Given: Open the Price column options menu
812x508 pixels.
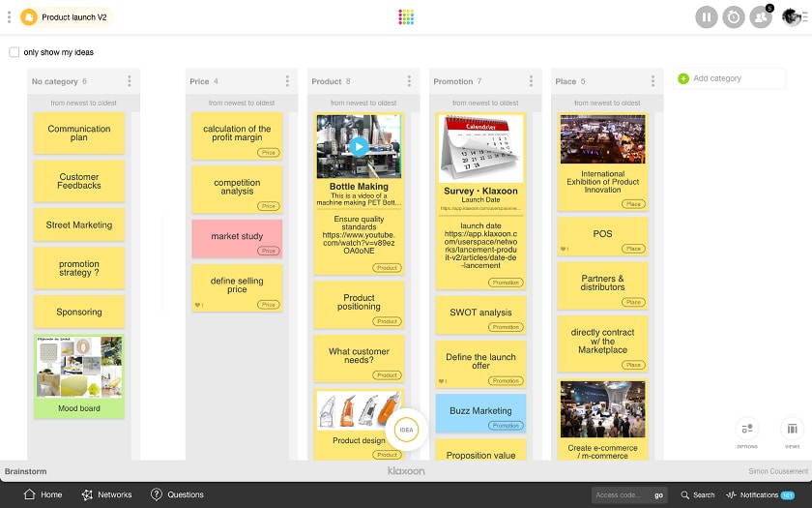Looking at the screenshot, I should click(x=287, y=81).
